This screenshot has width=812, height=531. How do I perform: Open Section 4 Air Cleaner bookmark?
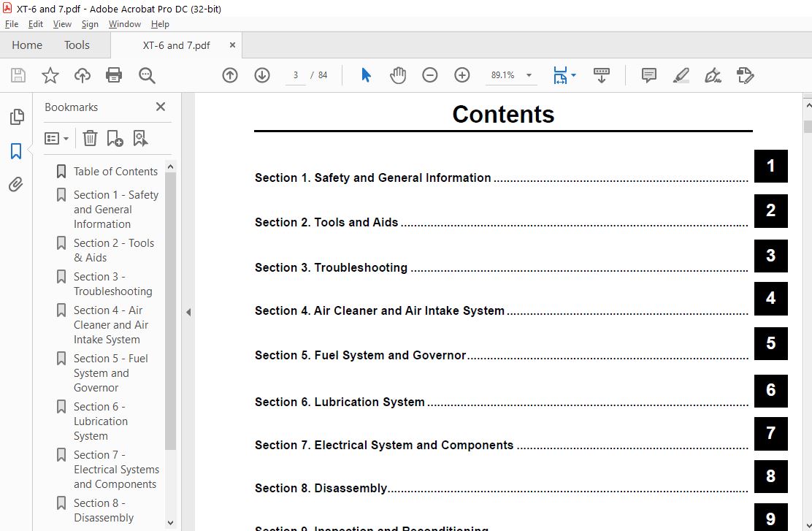coord(111,325)
